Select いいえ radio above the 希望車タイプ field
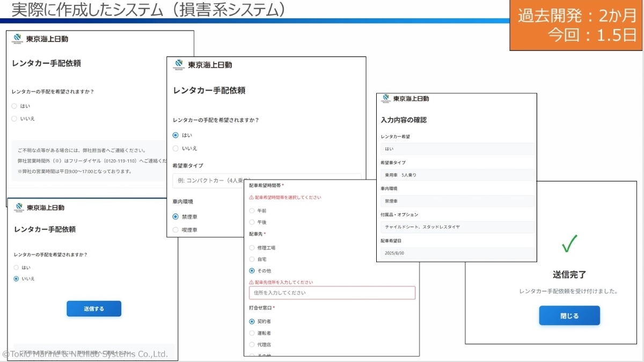This screenshot has width=644, height=362. tap(175, 148)
